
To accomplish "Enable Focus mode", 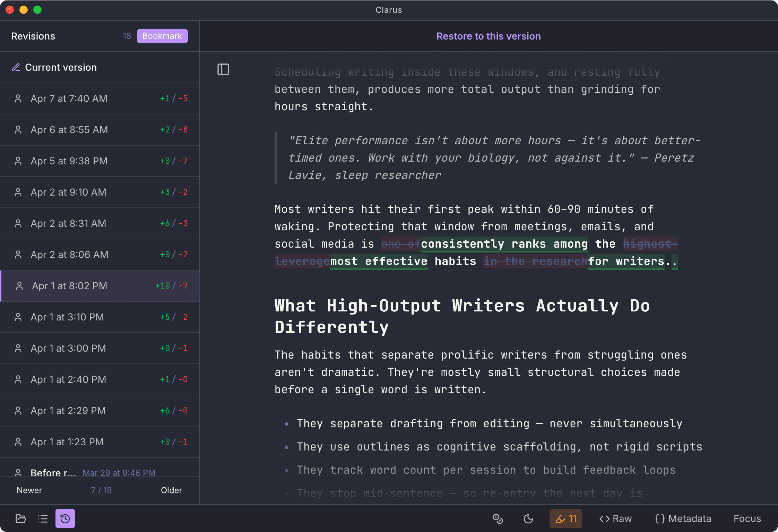I will 747,518.
